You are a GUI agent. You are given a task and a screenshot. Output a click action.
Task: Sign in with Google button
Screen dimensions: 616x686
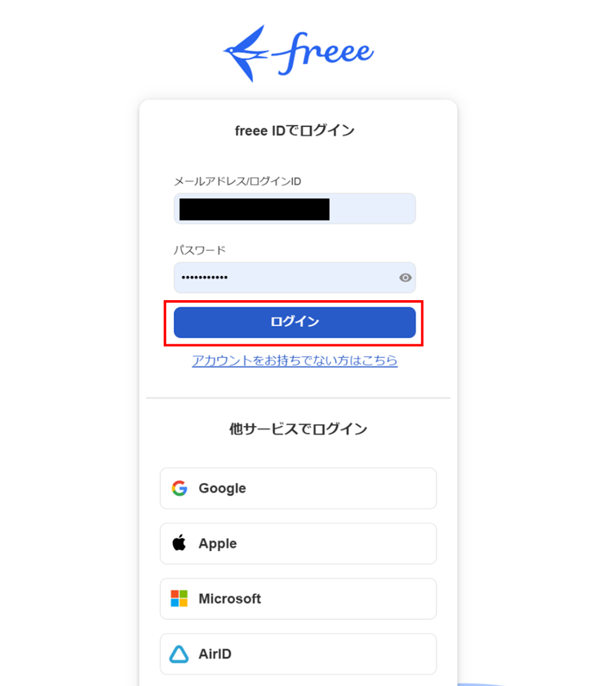coord(298,488)
